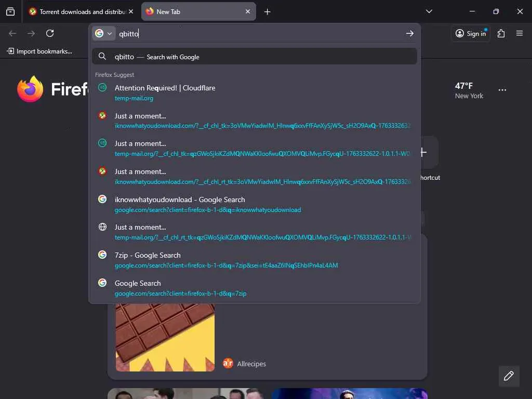The width and height of the screenshot is (532, 399).
Task: Click the Firefox Suggest section label
Action: click(x=114, y=75)
